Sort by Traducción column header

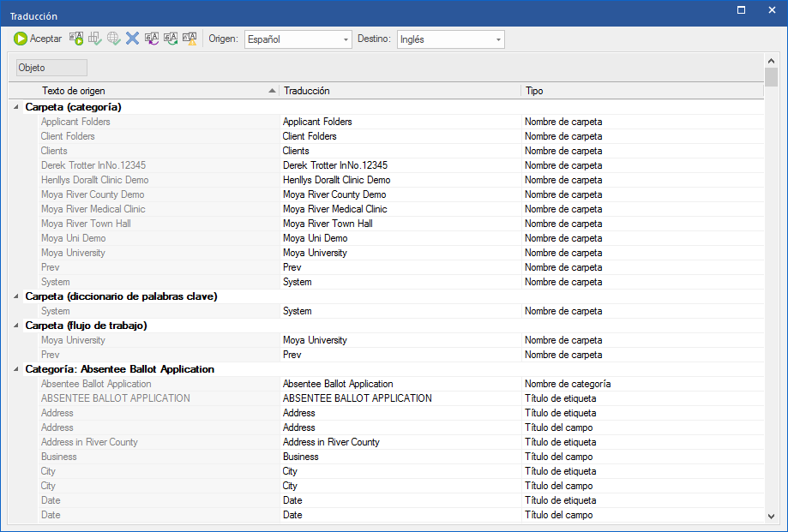[x=400, y=91]
